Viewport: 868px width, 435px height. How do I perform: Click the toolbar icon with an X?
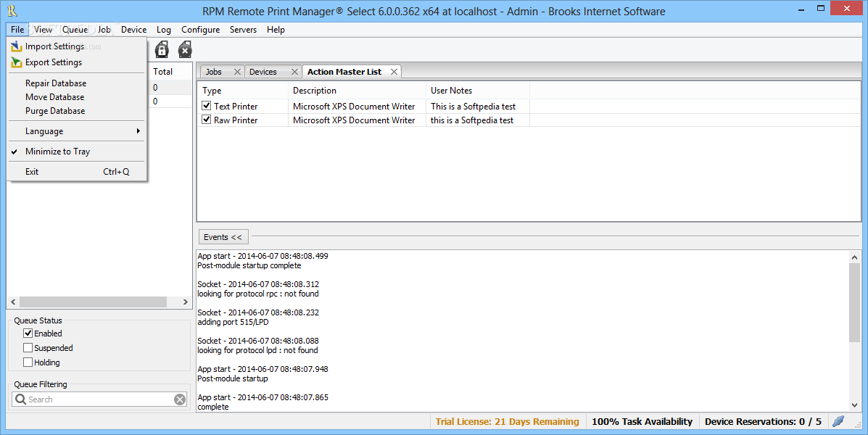coord(185,50)
